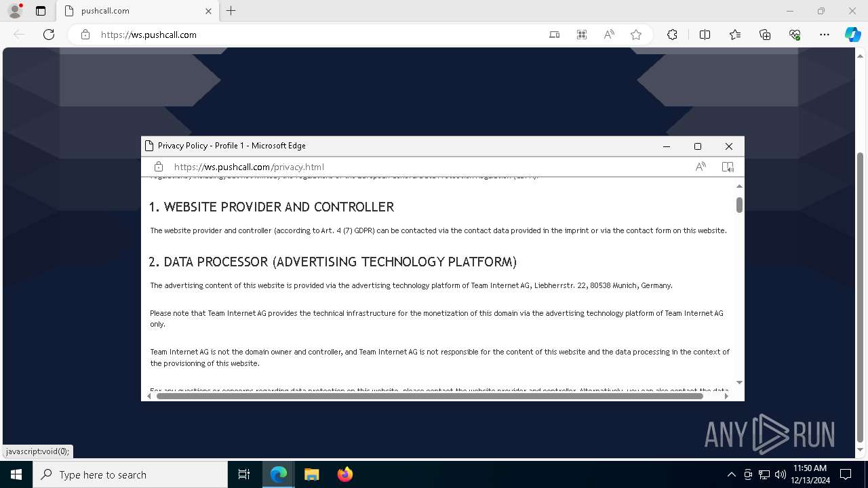Open the Favorites list icon
The height and width of the screenshot is (488, 868).
pyautogui.click(x=735, y=35)
